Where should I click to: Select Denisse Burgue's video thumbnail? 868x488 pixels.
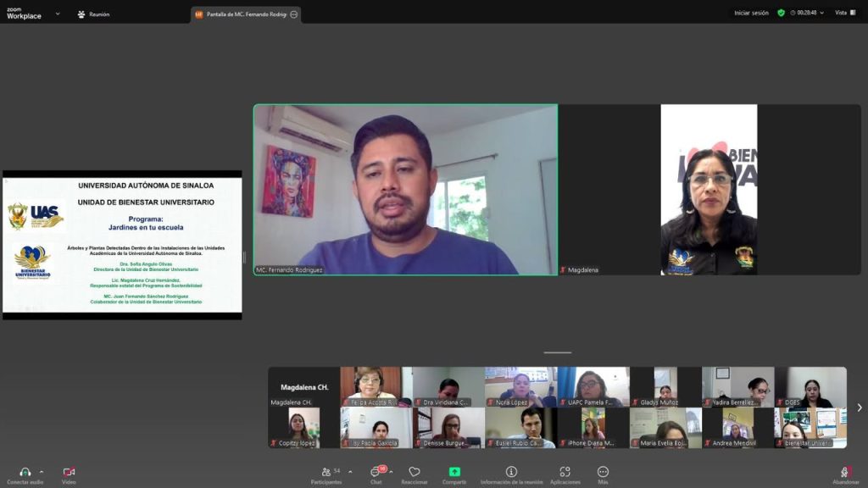click(x=448, y=428)
